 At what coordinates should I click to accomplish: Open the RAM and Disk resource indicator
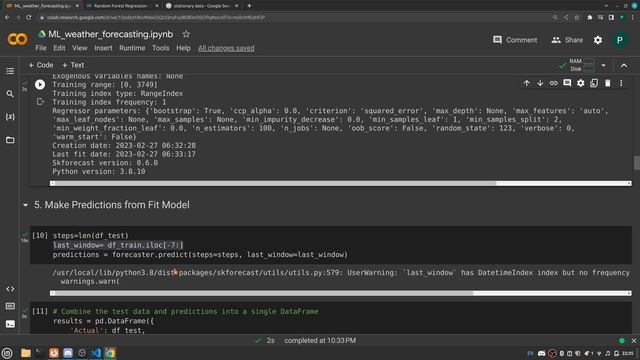582,65
